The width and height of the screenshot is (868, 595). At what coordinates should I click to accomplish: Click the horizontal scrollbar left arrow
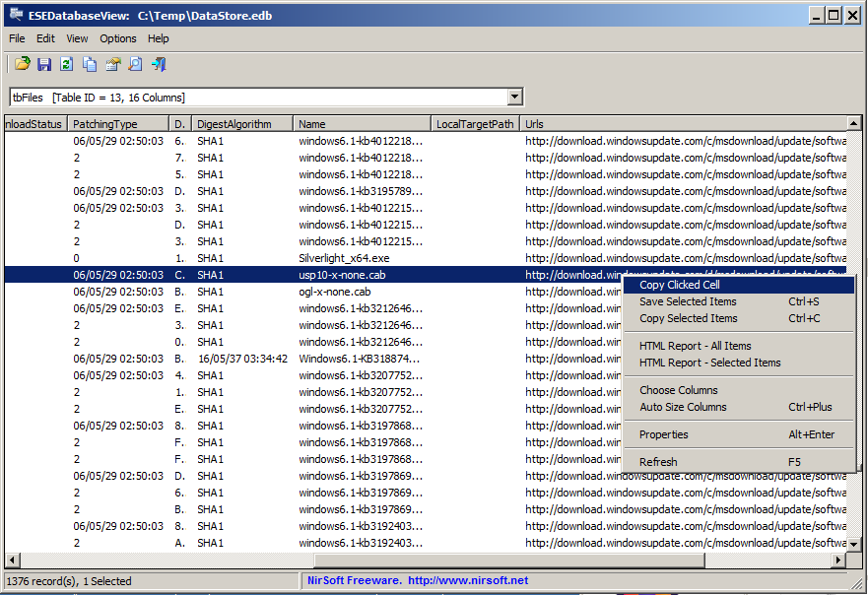[12, 560]
